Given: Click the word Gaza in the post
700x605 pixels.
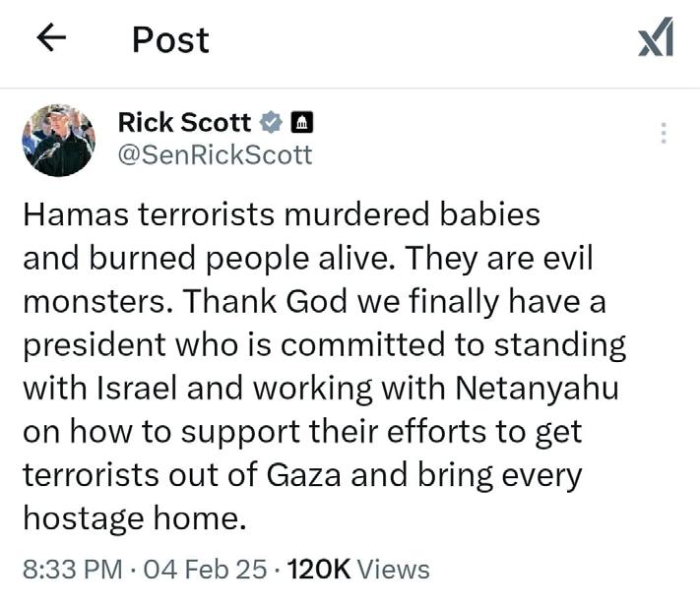Looking at the screenshot, I should coord(318,475).
